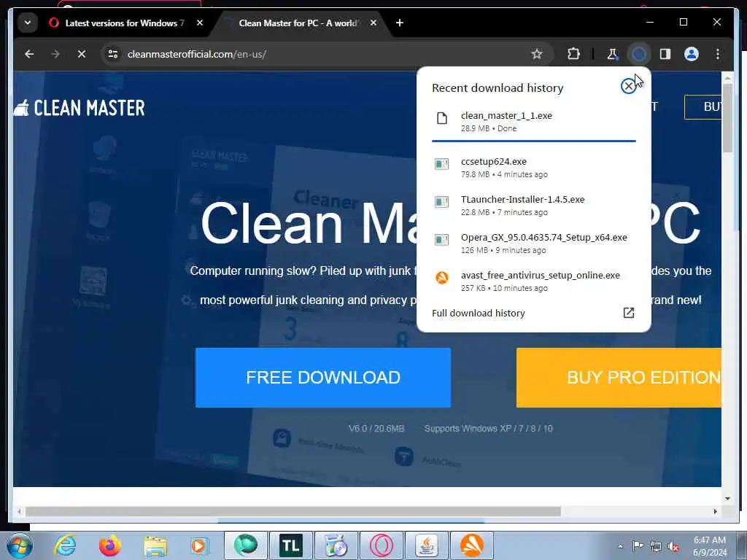
Task: Stop loading the page
Action: pyautogui.click(x=82, y=54)
